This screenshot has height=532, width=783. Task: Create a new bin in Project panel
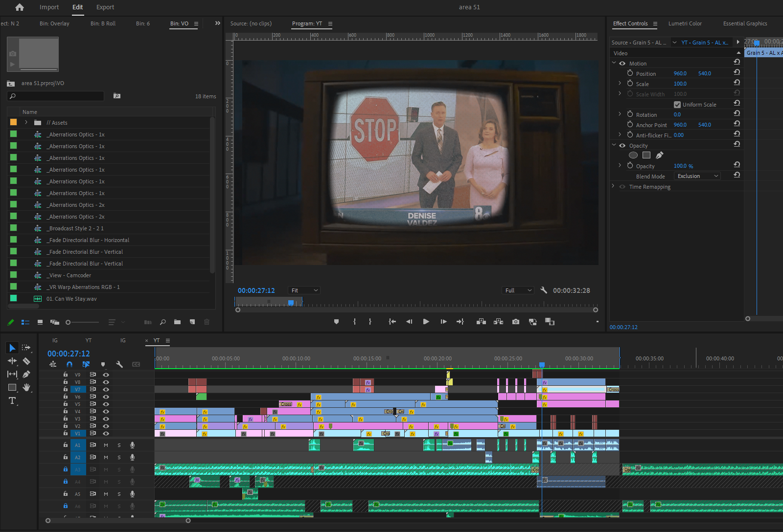(177, 322)
